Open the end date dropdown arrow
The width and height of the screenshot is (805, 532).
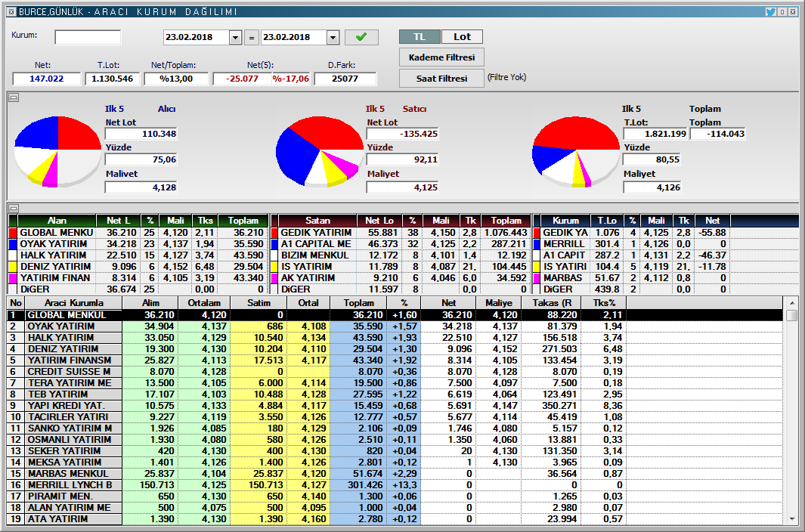(x=333, y=37)
